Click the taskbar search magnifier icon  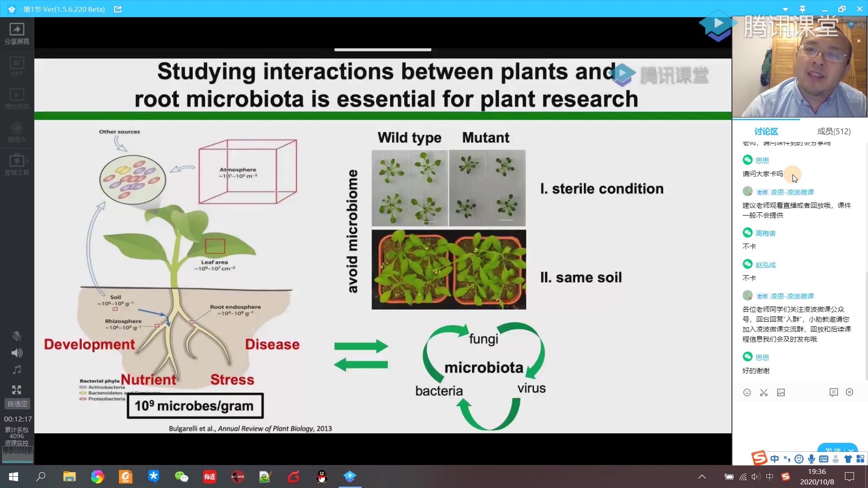coord(41,477)
